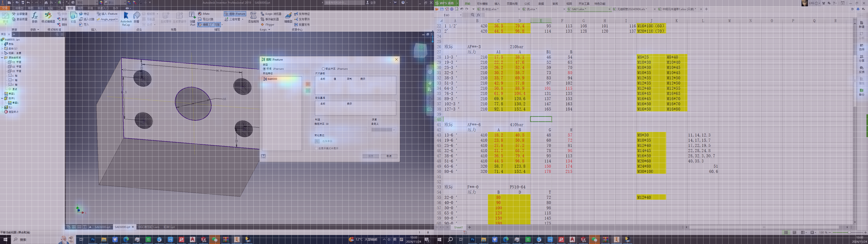Click the 提取 iFeature ribbon button
Image resolution: width=868 pixels, height=244 pixels.
[x=235, y=14]
